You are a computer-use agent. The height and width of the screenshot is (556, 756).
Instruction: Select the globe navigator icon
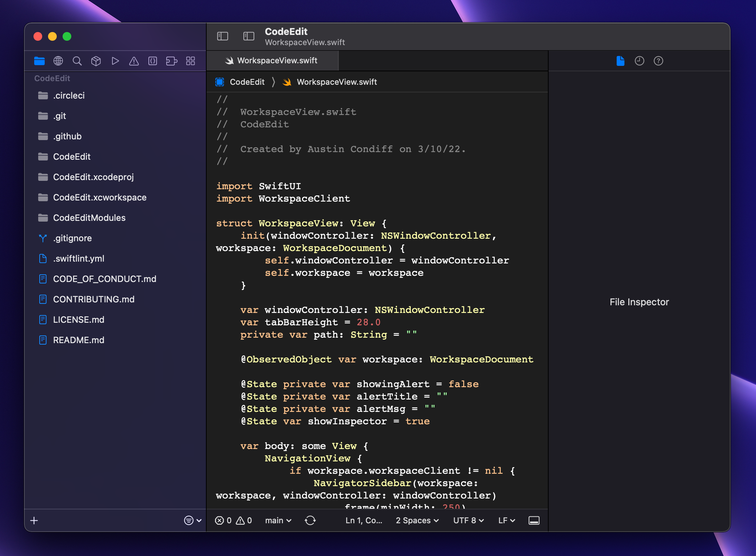[59, 61]
